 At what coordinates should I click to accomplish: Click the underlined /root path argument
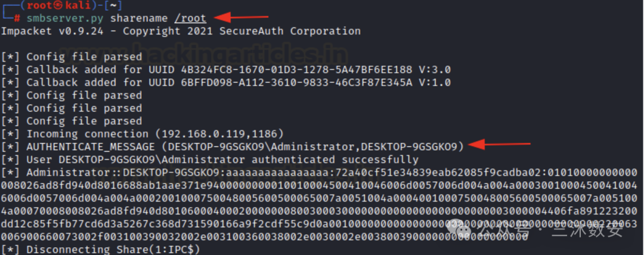click(x=190, y=18)
